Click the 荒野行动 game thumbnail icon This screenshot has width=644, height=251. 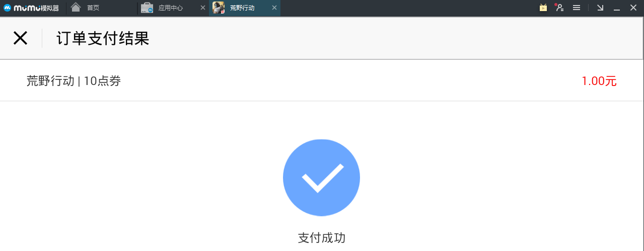(219, 8)
